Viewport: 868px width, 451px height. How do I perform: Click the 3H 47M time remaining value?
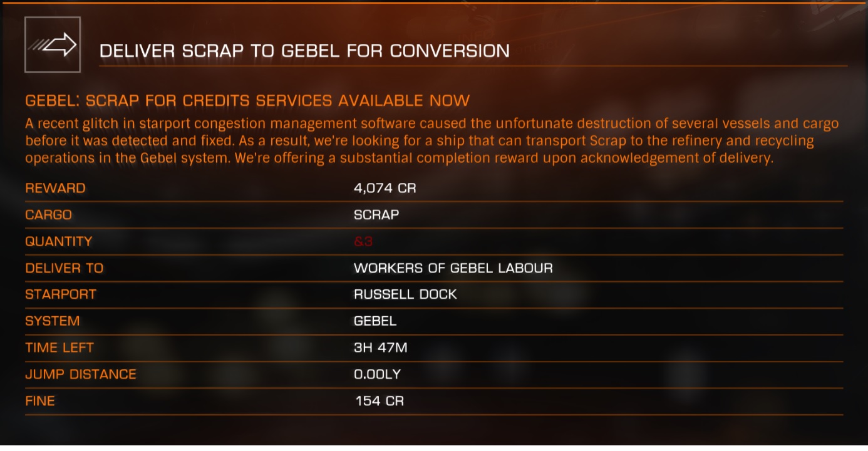coord(381,348)
